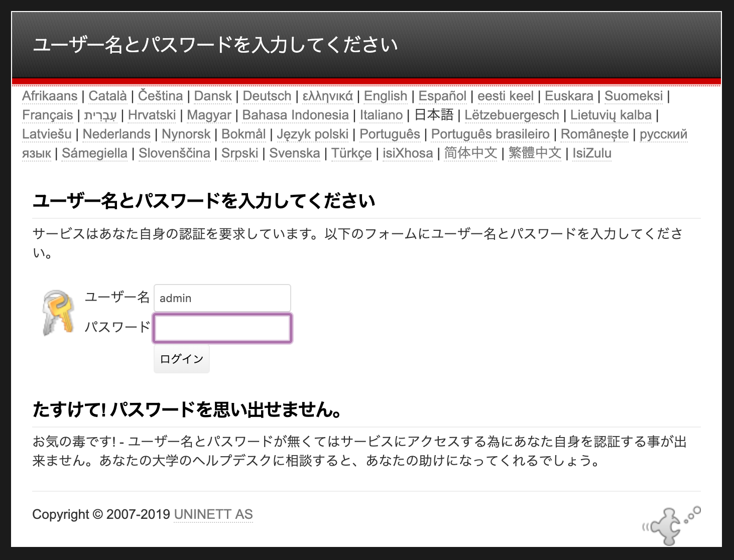This screenshot has width=734, height=560.
Task: Click the Svenska language link
Action: tap(295, 153)
